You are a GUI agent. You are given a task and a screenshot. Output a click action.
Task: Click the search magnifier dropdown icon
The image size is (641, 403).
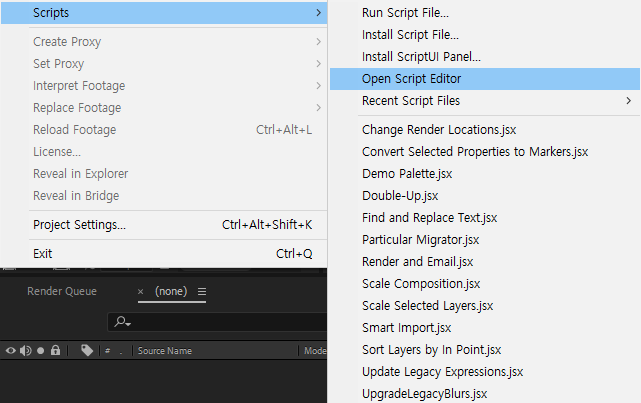pyautogui.click(x=122, y=322)
